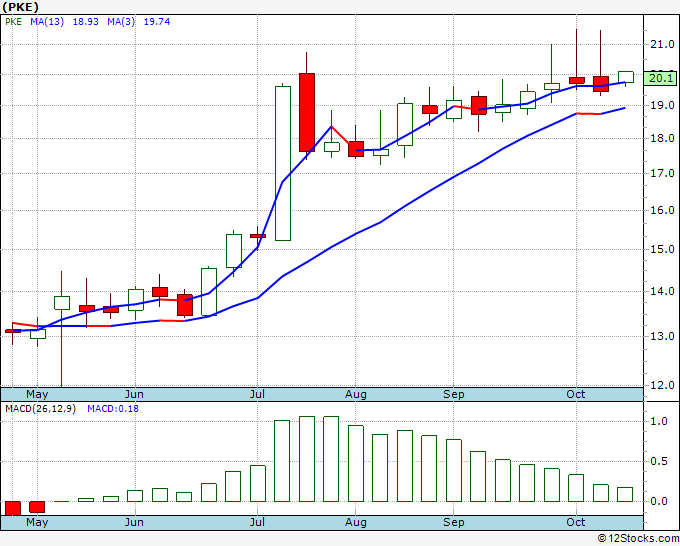Click the 12.0 price axis label
This screenshot has width=680, height=546.
[x=660, y=384]
